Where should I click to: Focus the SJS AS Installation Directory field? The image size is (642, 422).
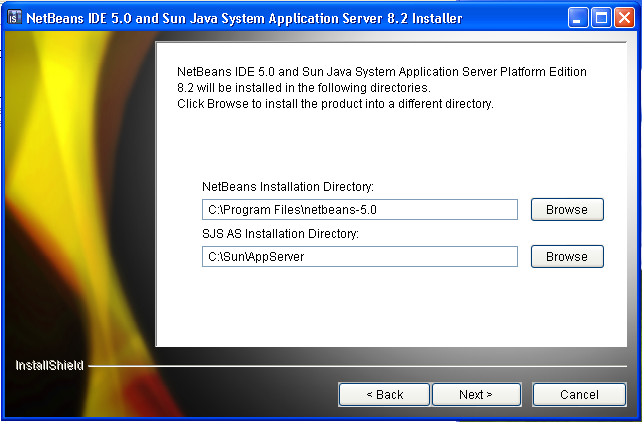[x=360, y=257]
